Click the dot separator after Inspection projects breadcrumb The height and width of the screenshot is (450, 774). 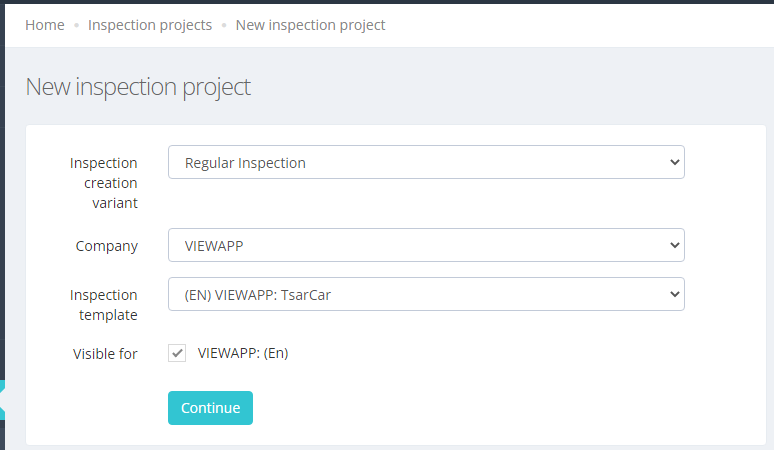(x=224, y=25)
